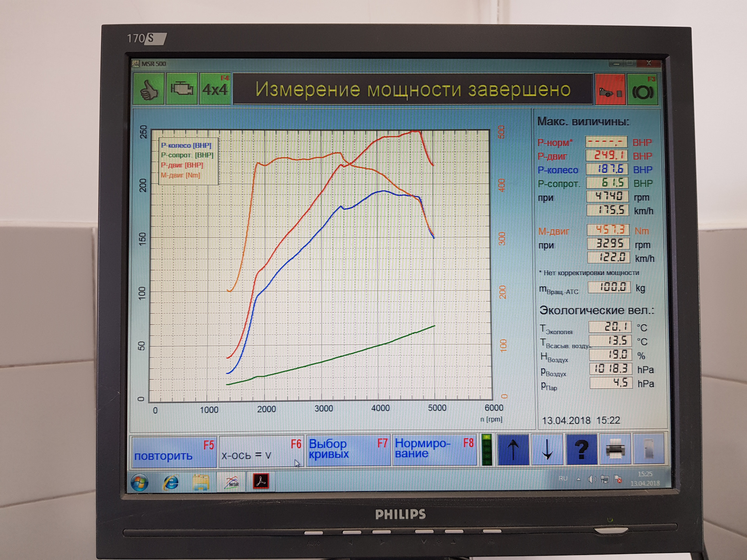
Task: Open the Windows Start menu
Action: pos(140,483)
